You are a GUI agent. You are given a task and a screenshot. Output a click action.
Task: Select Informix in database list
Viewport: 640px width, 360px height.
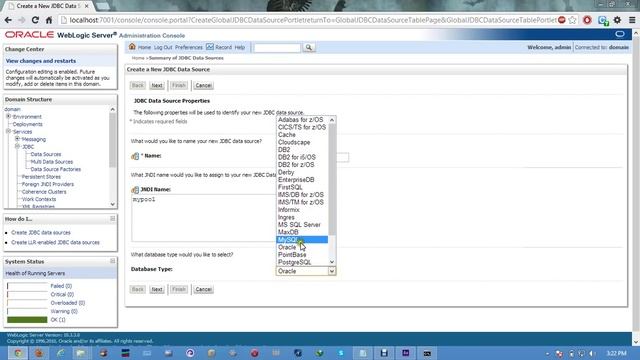pos(302,210)
